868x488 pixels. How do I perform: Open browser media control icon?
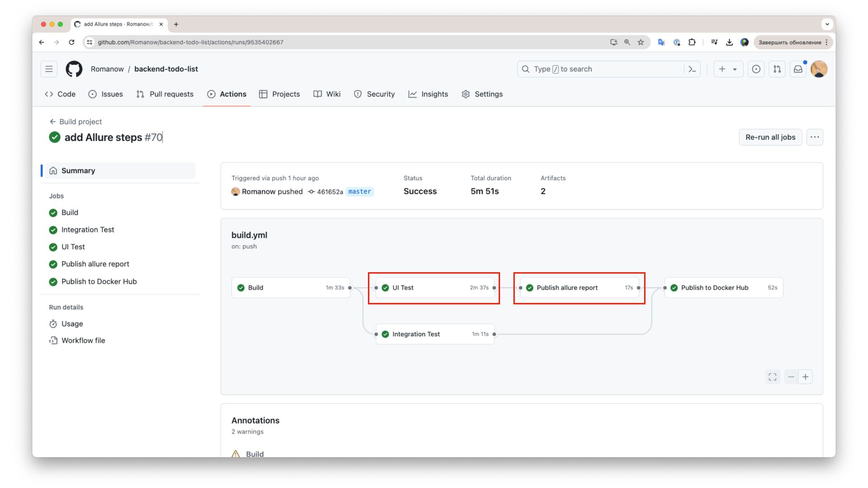coord(714,42)
